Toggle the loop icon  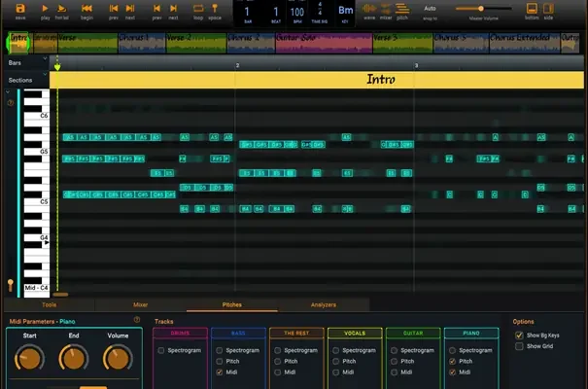click(x=198, y=9)
